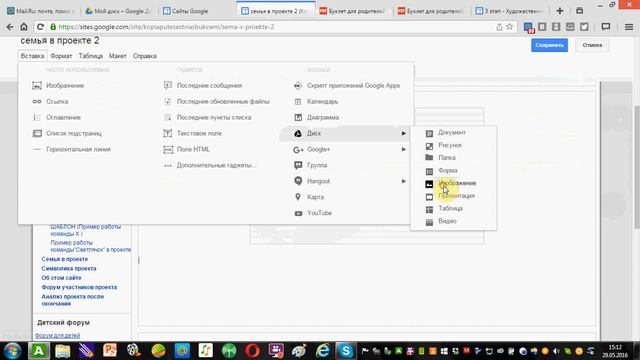Open Opera from the taskbar
640x360 pixels.
(x=253, y=351)
